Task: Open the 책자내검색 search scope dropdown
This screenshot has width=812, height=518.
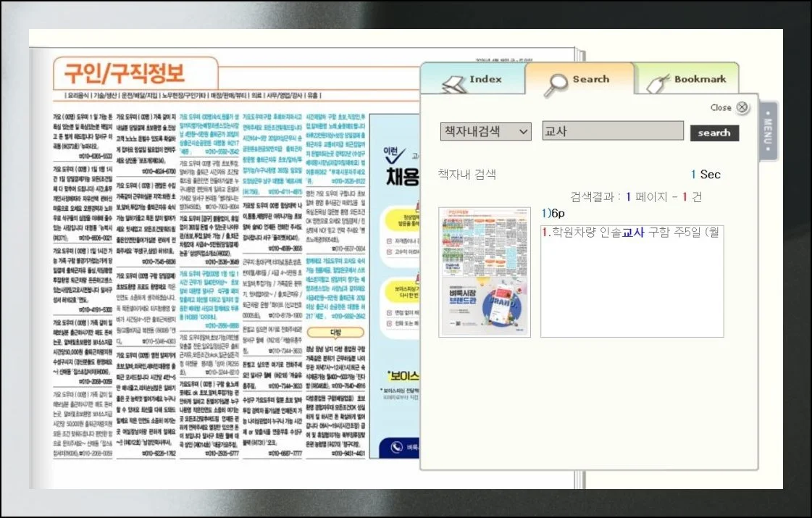Action: (485, 131)
